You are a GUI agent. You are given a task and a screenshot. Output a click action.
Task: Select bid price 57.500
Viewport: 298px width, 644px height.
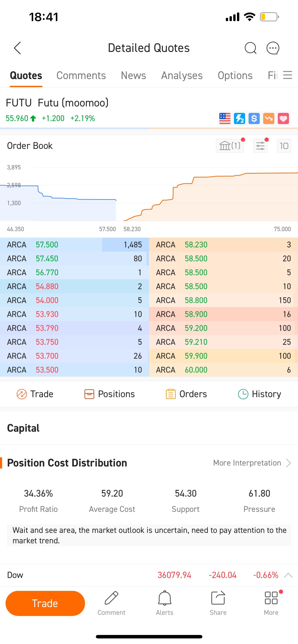(47, 245)
